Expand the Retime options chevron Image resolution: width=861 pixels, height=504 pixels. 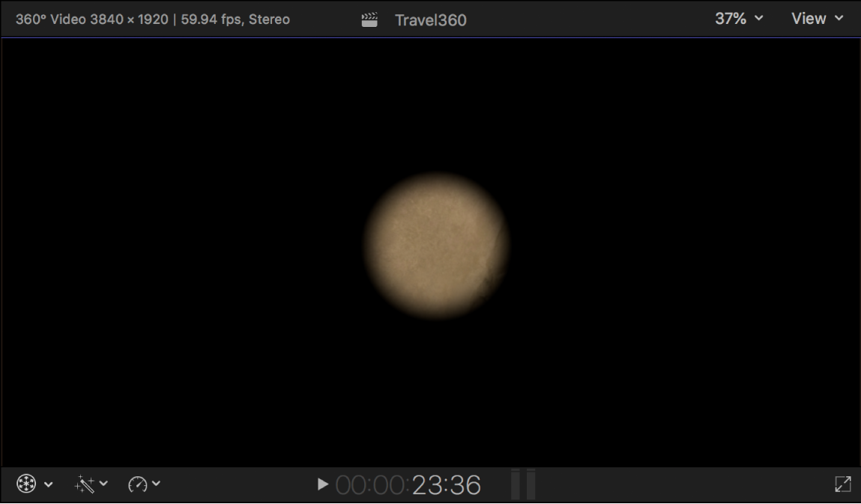(x=156, y=484)
